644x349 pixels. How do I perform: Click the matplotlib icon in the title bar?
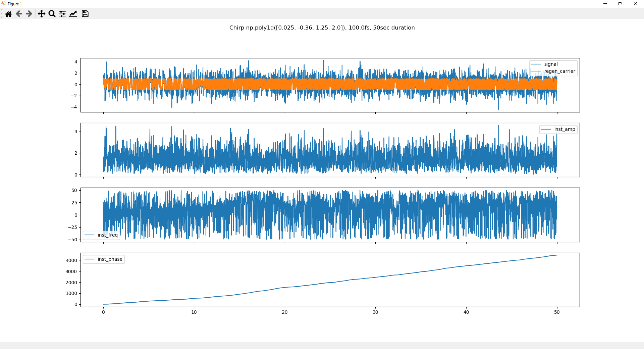[x=3, y=4]
